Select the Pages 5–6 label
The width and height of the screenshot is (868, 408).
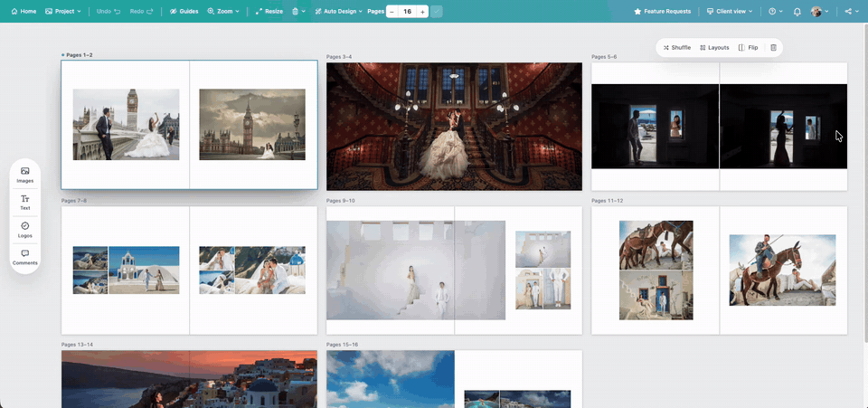click(604, 56)
